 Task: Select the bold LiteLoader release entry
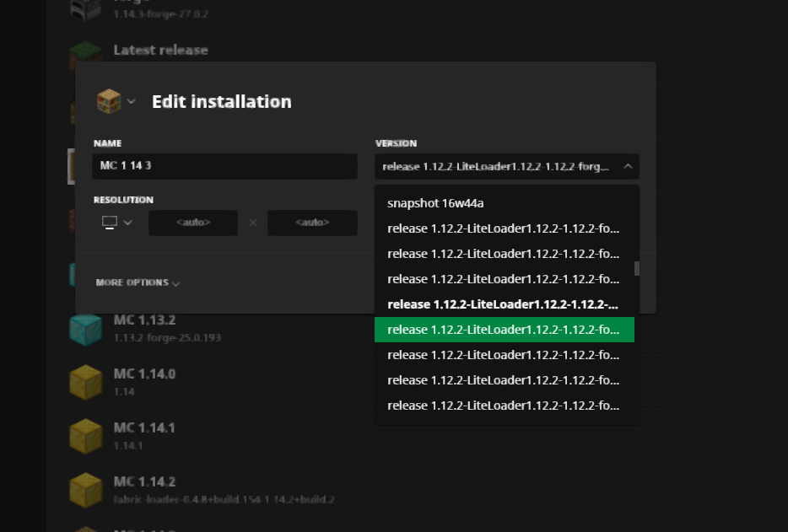[504, 304]
